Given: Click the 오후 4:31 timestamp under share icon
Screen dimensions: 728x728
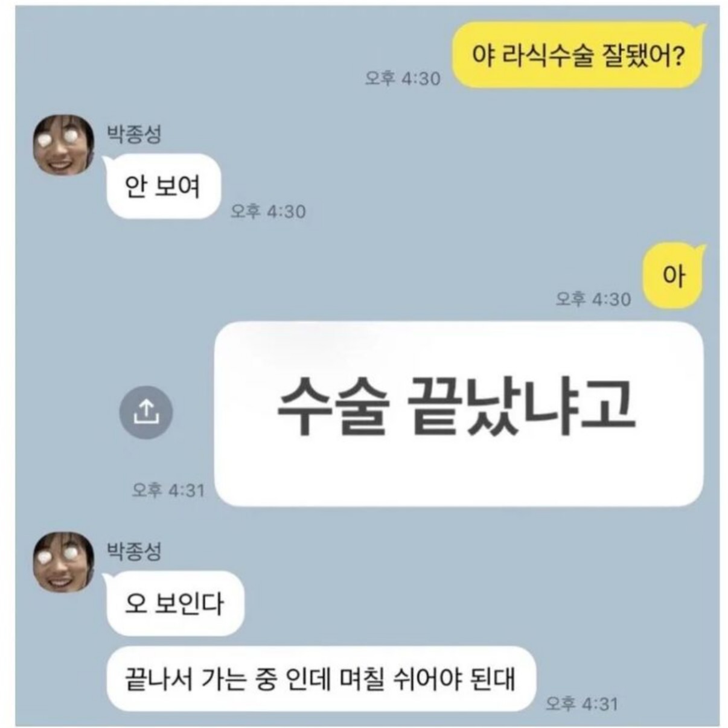Looking at the screenshot, I should click(168, 490).
